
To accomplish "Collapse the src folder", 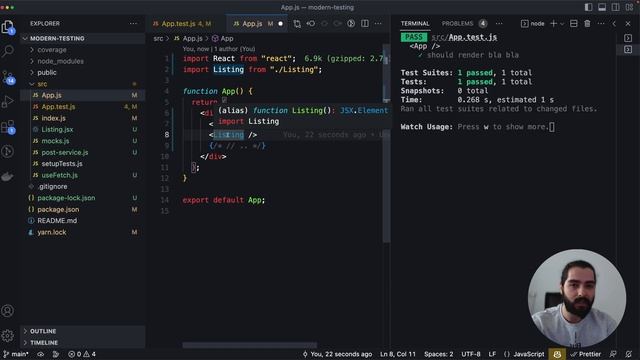I will point(83,84).
